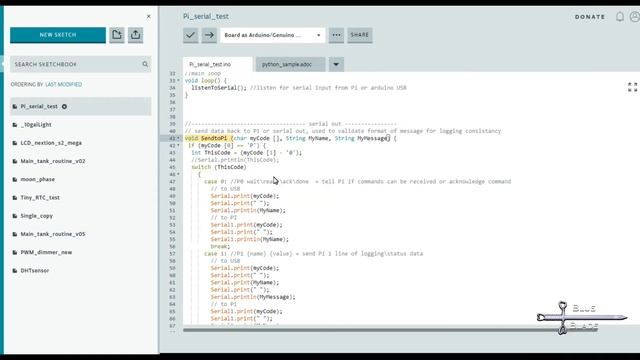Change ordering via LAST MODIFIED link
The image size is (640, 360).
coord(63,84)
